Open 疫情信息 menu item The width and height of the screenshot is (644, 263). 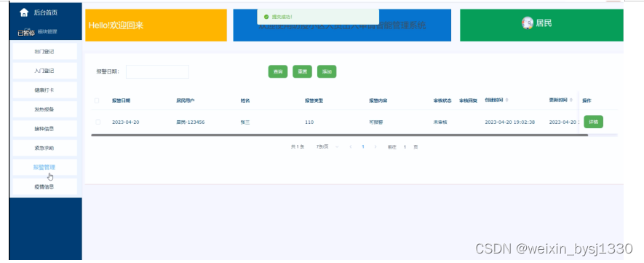45,187
